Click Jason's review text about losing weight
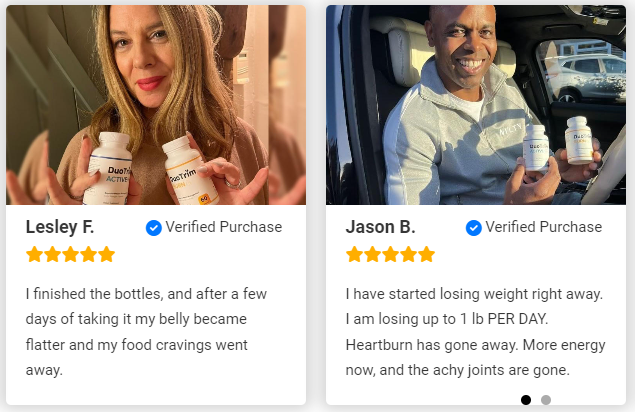 point(475,332)
